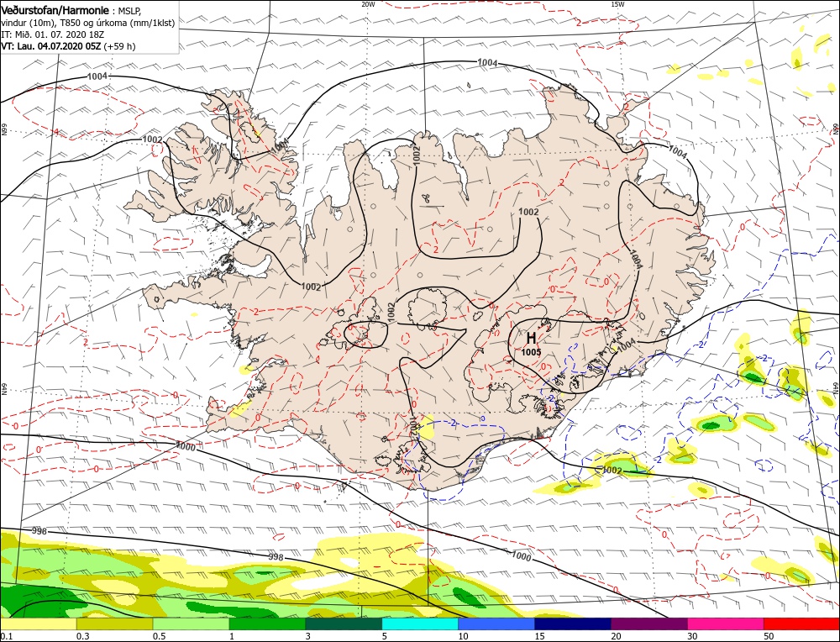This screenshot has width=840, height=642.
Task: Click the '15W' longitude label
Action: (x=617, y=3)
